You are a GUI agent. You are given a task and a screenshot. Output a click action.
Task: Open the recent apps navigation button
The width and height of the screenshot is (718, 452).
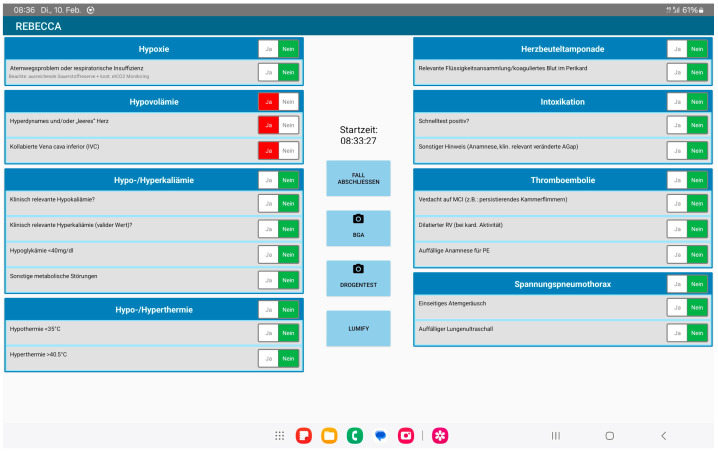coord(555,436)
